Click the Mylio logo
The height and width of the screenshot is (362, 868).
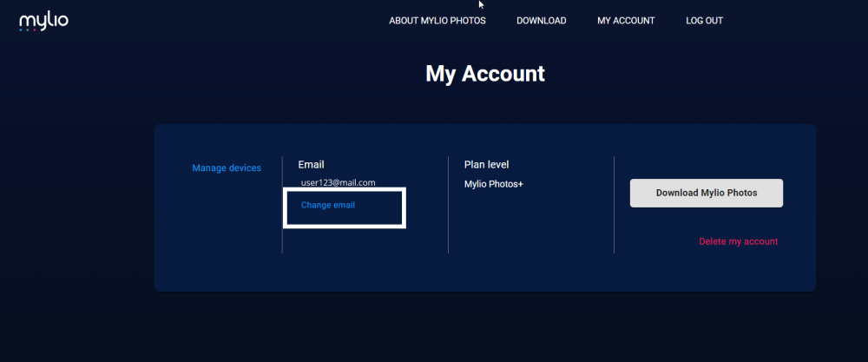click(x=43, y=22)
